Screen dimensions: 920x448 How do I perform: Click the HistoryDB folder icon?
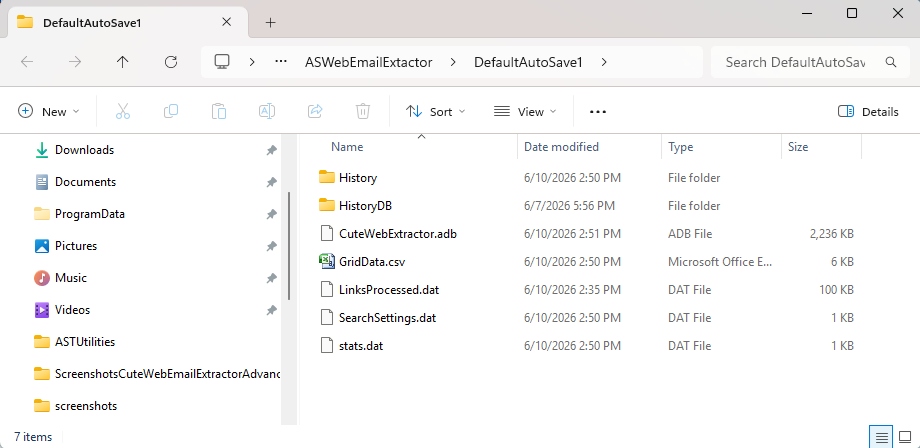327,205
